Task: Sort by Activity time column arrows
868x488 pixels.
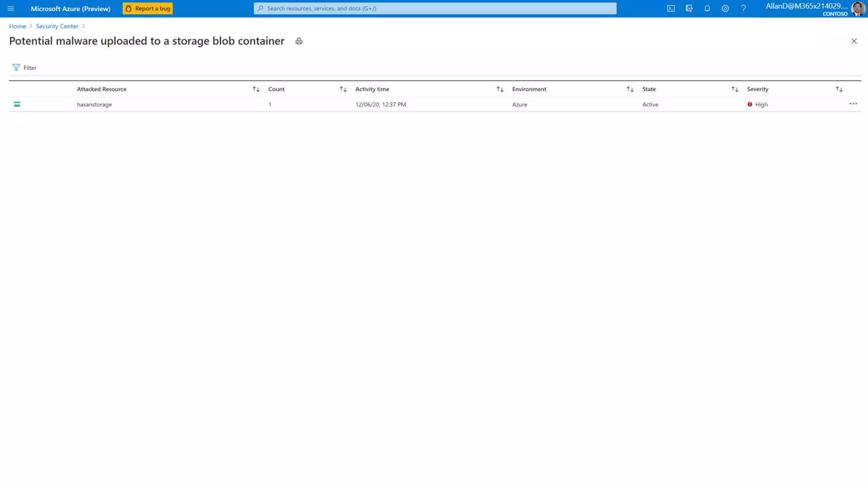Action: 500,89
